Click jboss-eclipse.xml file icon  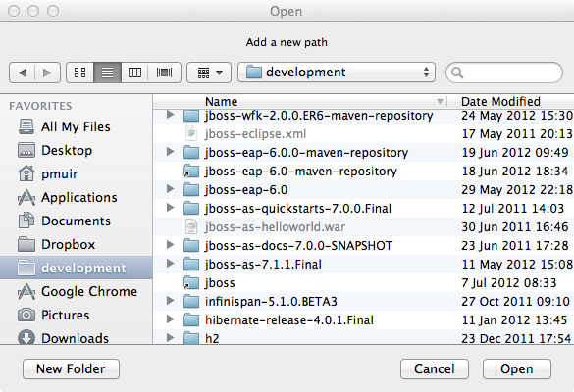click(191, 133)
